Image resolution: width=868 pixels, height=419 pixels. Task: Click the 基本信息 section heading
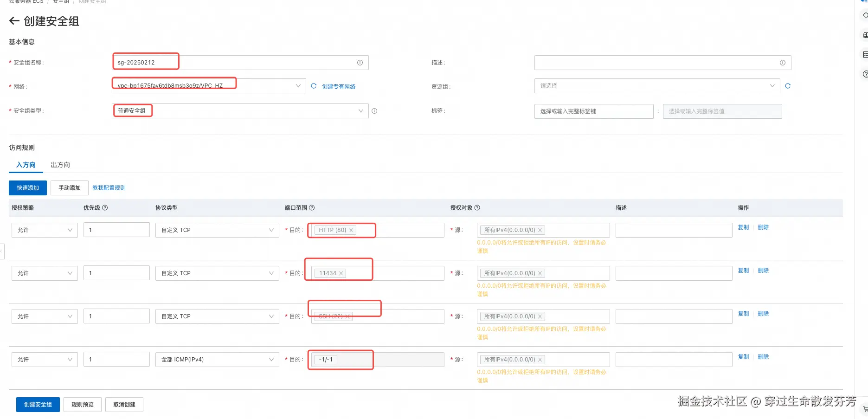22,42
